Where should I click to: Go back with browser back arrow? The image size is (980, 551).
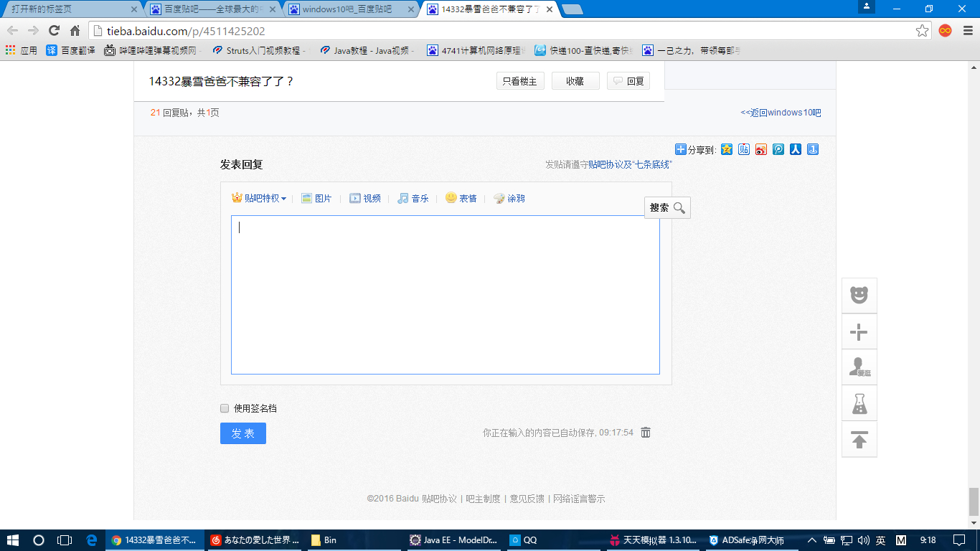pos(12,30)
